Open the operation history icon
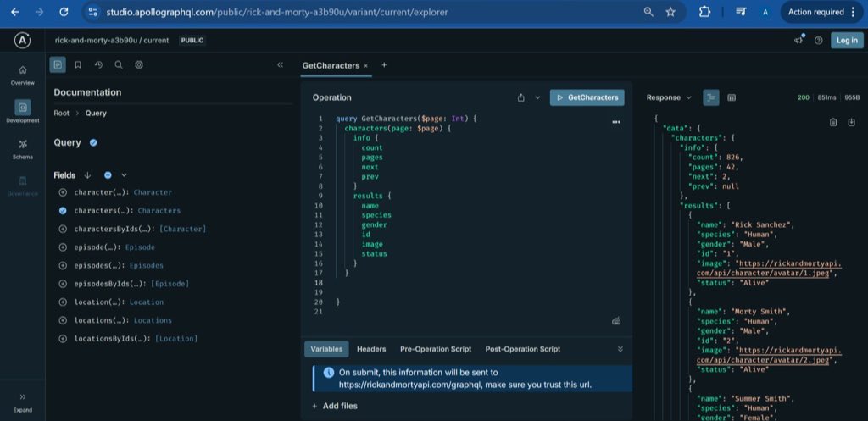Viewport: 868px width, 421px height. point(98,64)
